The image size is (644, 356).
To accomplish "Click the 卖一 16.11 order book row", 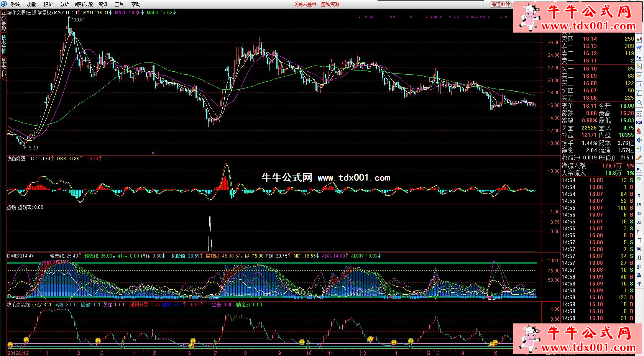I will coord(598,61).
